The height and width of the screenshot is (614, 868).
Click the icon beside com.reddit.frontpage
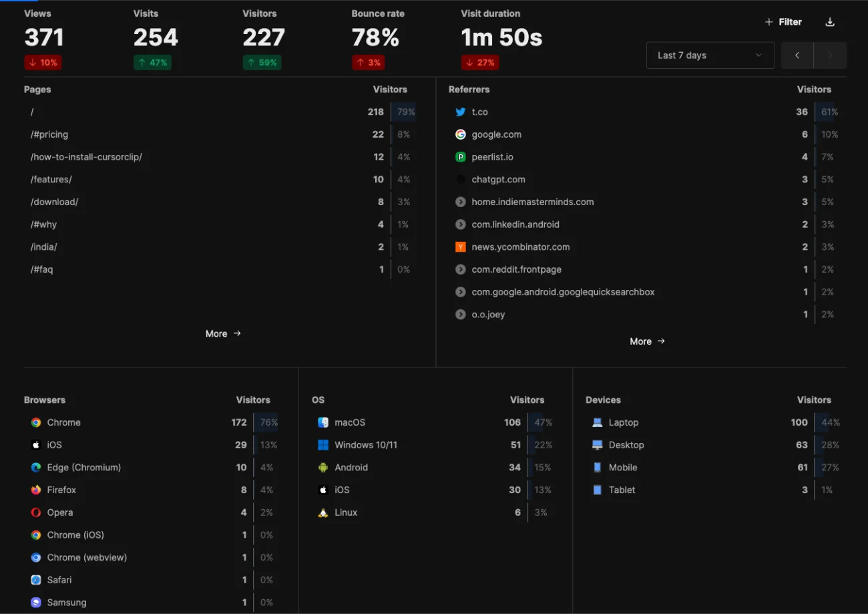(x=460, y=269)
